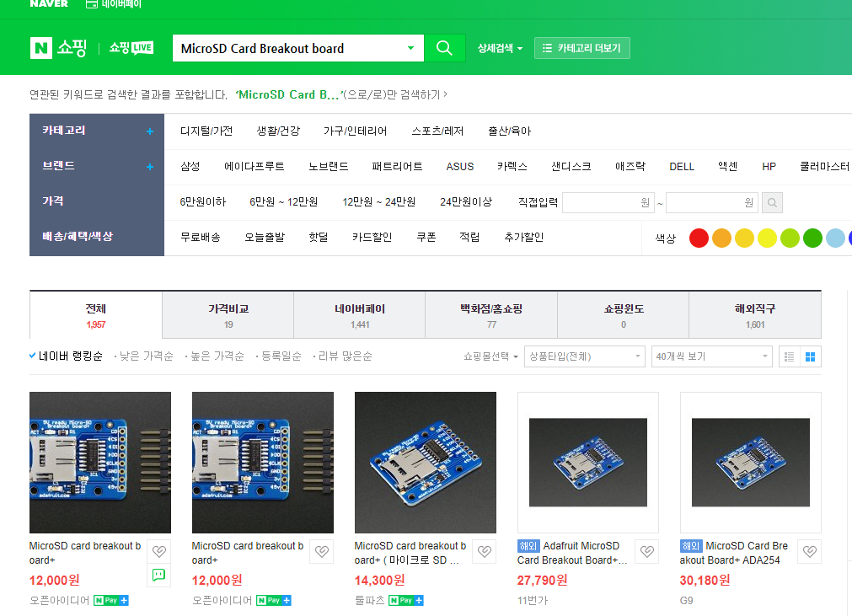Add 30,180원 ADA254 product to wishlist

coord(809,551)
